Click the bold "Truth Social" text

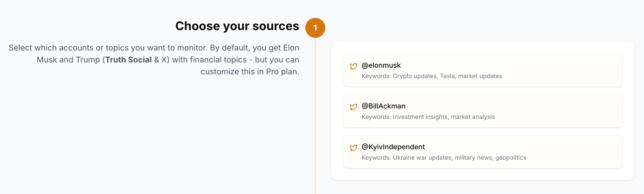click(129, 60)
